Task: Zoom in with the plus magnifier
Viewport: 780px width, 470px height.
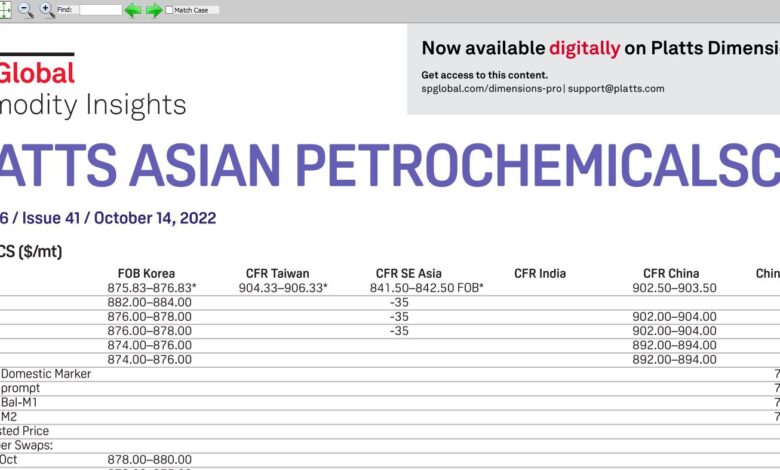Action: pos(47,10)
